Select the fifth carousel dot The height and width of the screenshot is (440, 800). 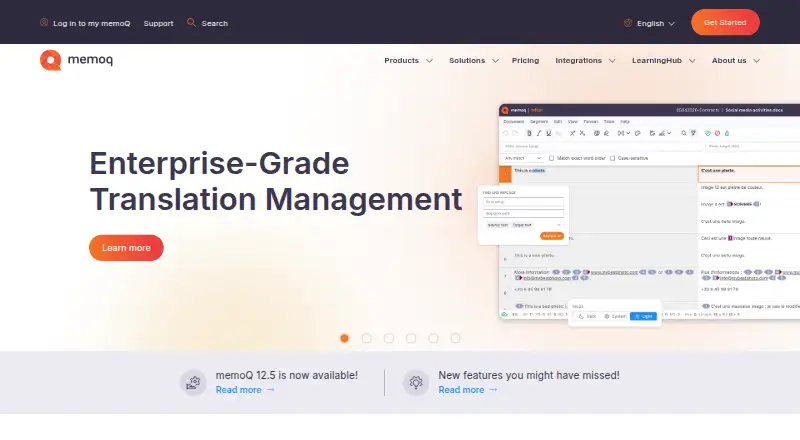[x=433, y=338]
